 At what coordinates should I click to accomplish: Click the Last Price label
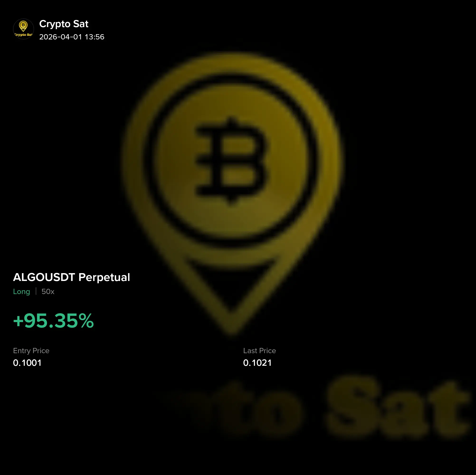point(259,351)
